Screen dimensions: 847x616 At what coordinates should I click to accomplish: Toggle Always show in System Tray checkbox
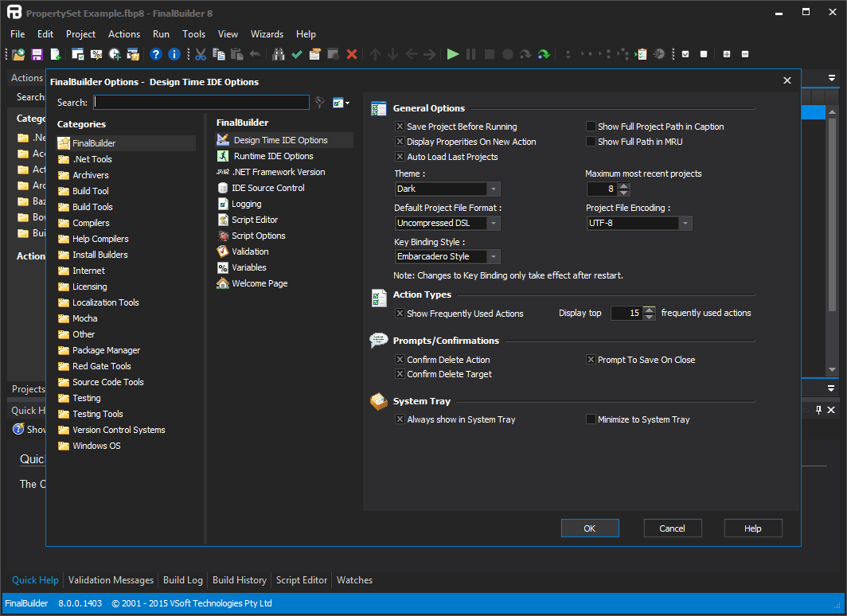400,419
